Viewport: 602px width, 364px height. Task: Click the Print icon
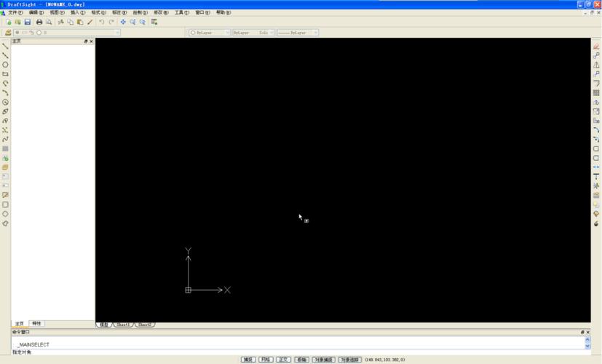[39, 23]
